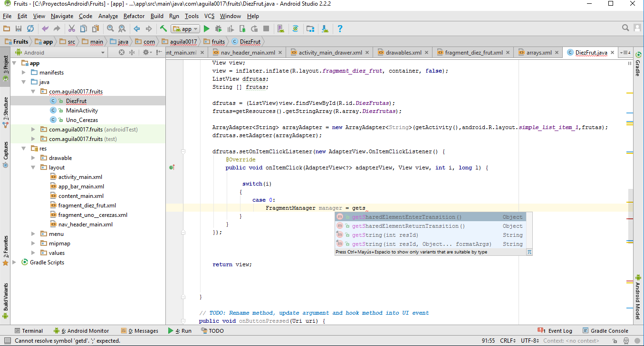Open the app run configuration dropdown
Viewport: 644px width, 346px height.
(185, 29)
